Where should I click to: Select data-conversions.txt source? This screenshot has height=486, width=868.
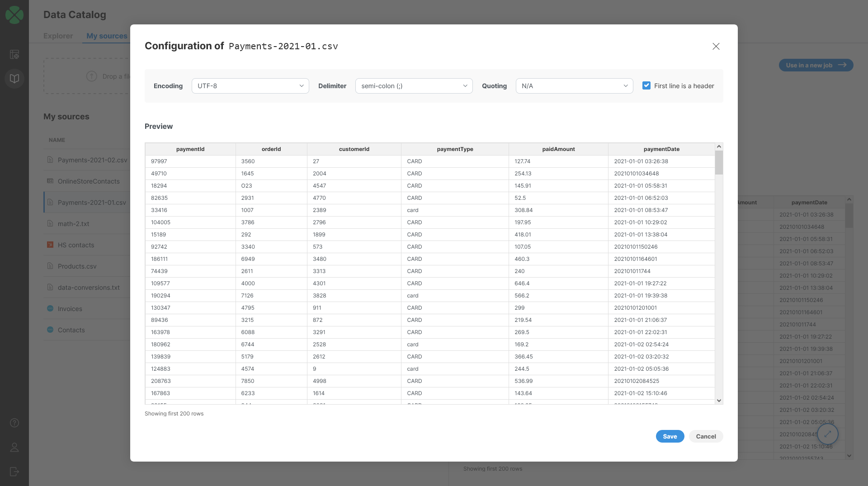coord(89,288)
